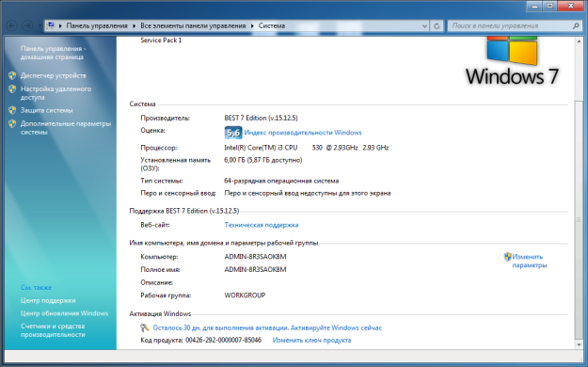Open recent pages dropdown next to Forward arrow
Viewport: 588px width, 367px height.
tap(40, 26)
